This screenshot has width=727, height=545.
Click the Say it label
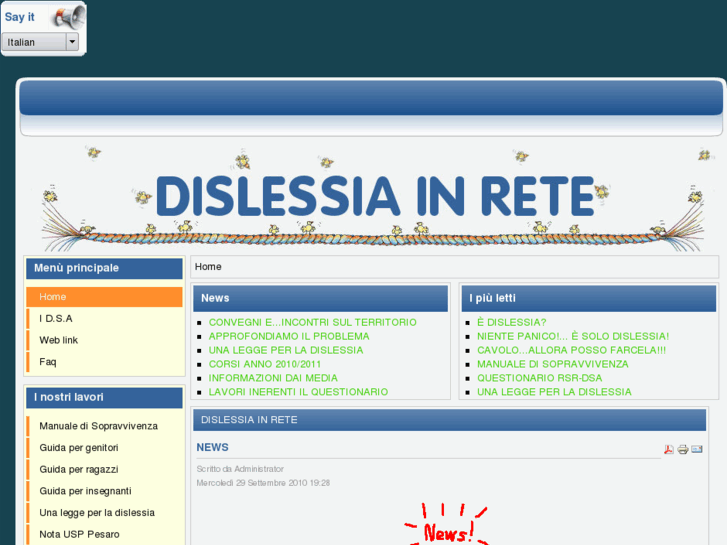19,17
